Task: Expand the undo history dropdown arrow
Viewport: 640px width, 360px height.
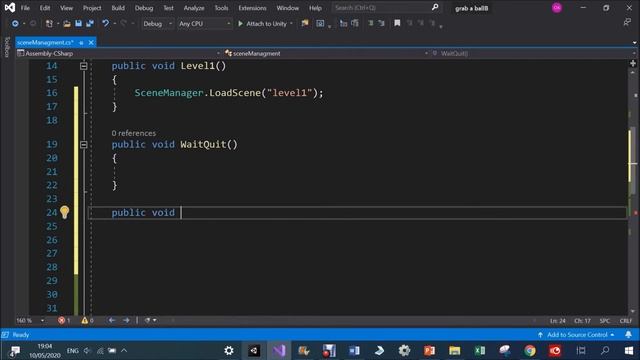Action: [115, 24]
